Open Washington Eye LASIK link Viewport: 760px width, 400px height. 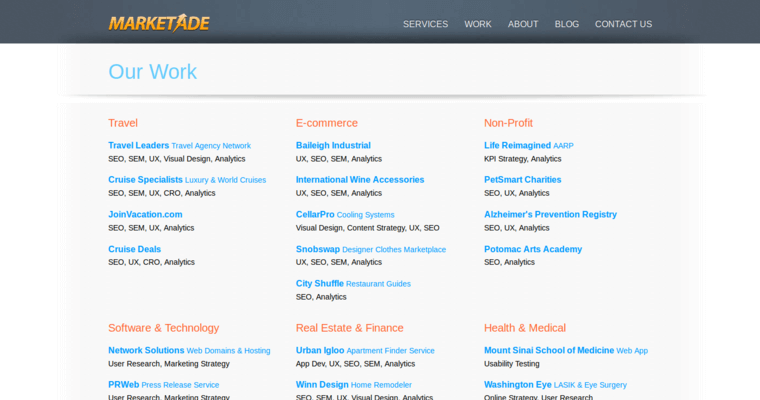555,385
